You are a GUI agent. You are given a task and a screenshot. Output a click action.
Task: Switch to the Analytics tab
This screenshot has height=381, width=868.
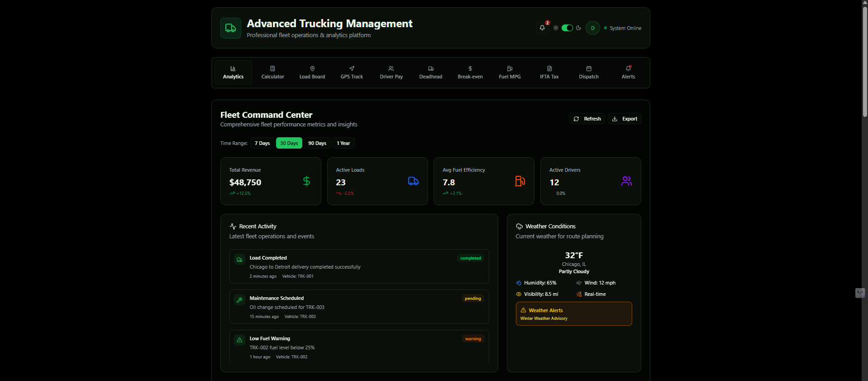coord(233,72)
